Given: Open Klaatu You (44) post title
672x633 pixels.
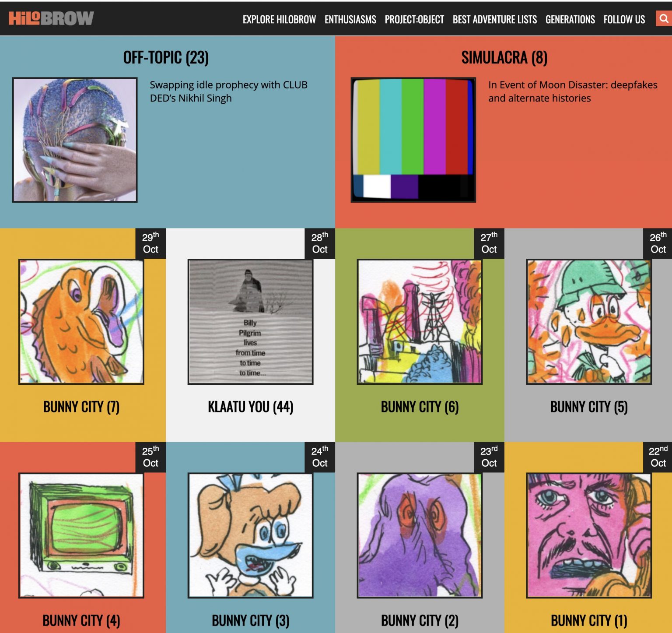Looking at the screenshot, I should coord(250,407).
